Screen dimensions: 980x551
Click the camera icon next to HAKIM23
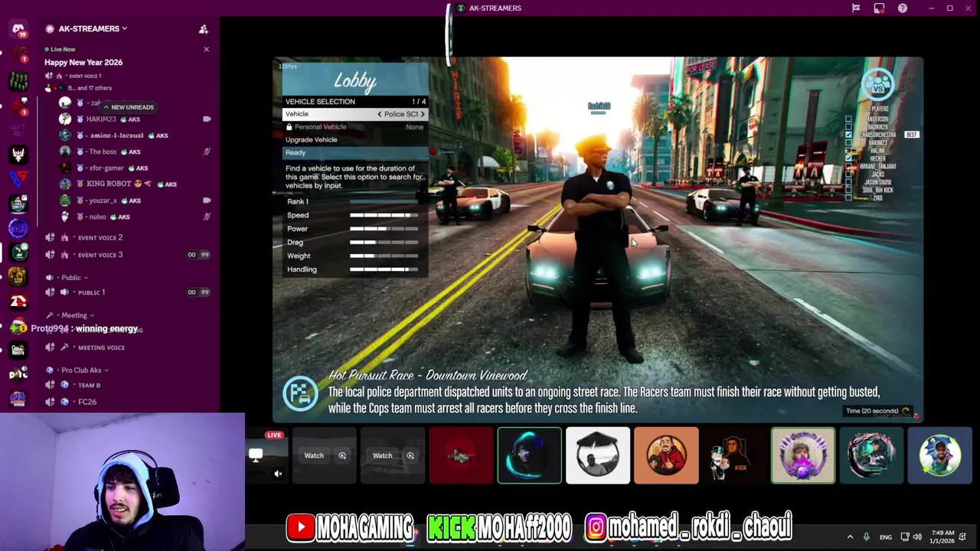tap(207, 119)
